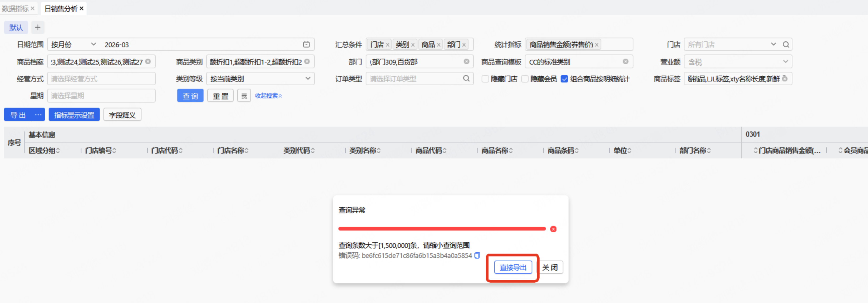Click the search icon next to 门店 field
The height and width of the screenshot is (303, 868).
(x=786, y=45)
